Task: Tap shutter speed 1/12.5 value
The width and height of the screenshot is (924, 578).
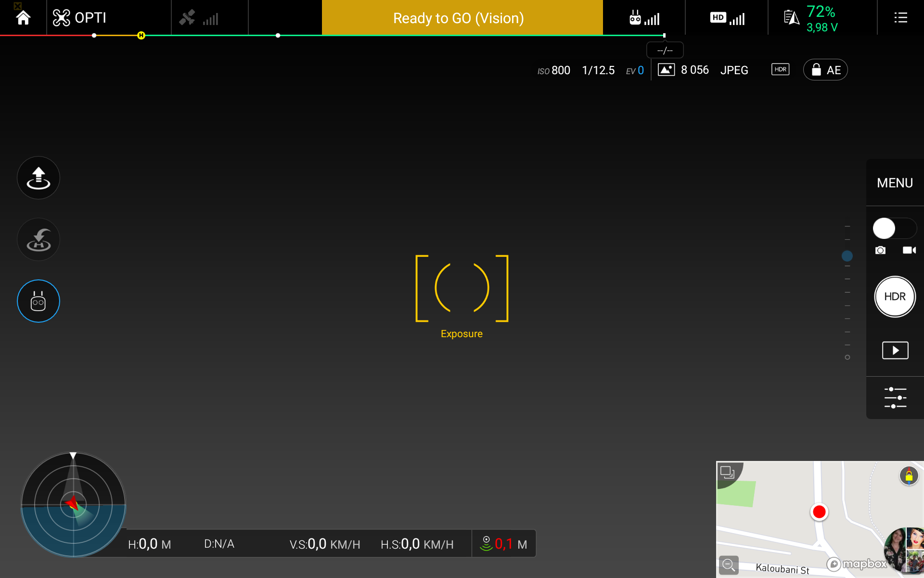Action: [x=598, y=70]
